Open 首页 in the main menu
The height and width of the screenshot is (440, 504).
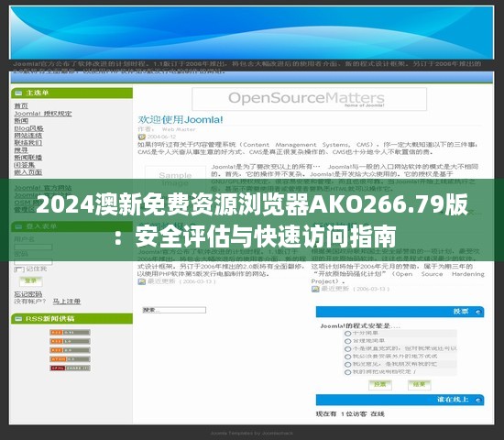pyautogui.click(x=21, y=105)
